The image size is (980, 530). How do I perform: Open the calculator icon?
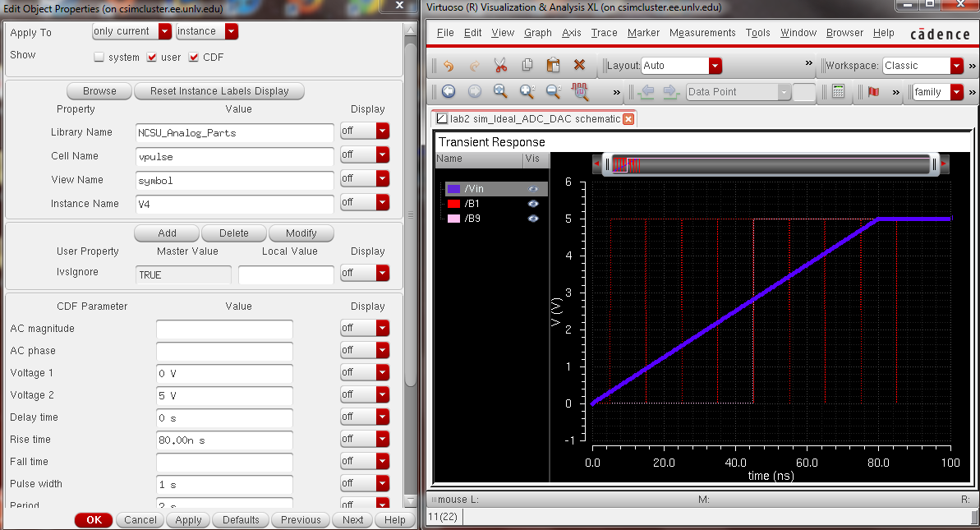pos(838,92)
